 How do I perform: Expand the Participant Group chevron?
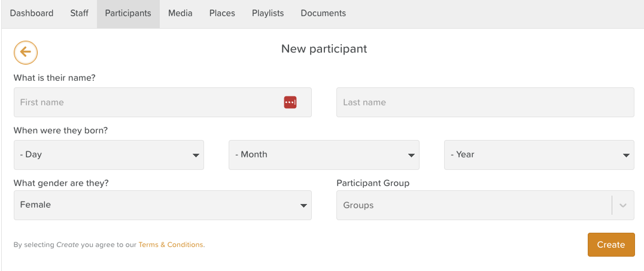[x=623, y=205]
